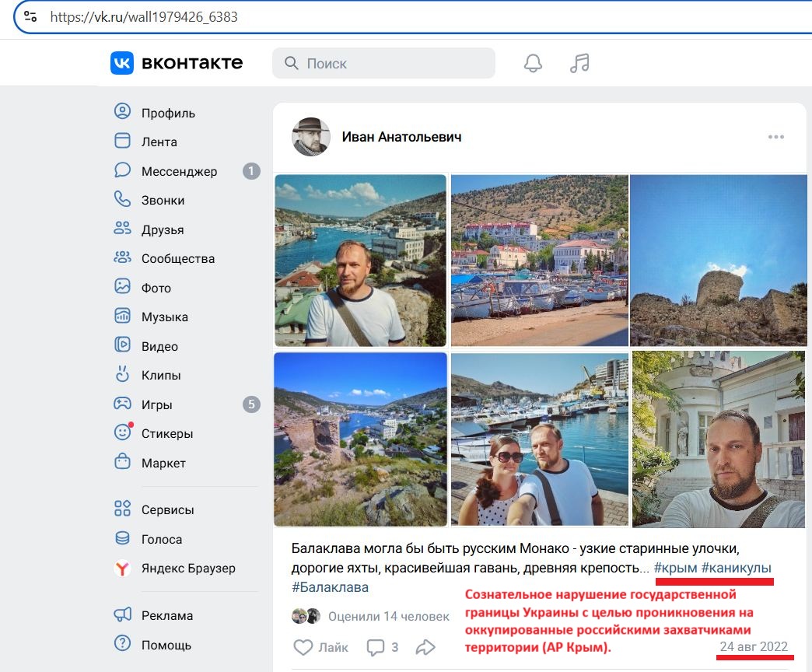Click hashtag #Балаклава

pos(331,587)
